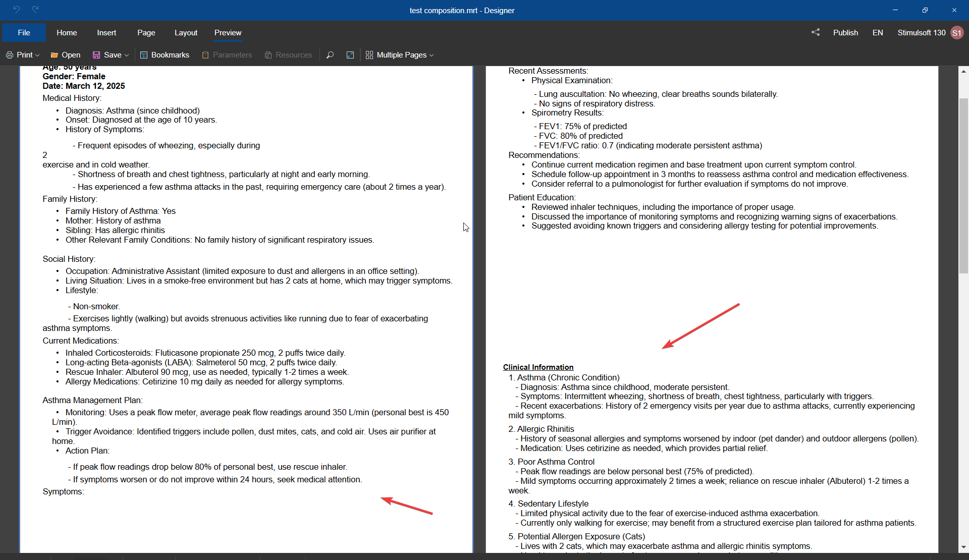
Task: Click the Print button
Action: point(20,54)
